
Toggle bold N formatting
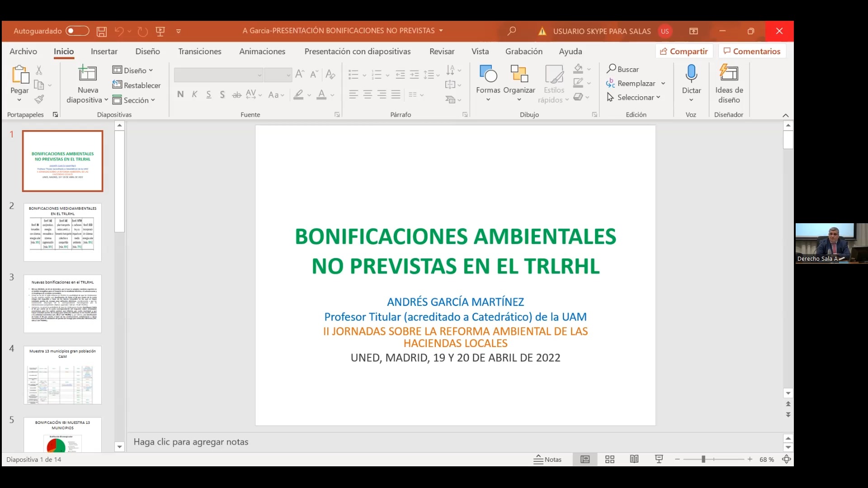pyautogui.click(x=180, y=94)
